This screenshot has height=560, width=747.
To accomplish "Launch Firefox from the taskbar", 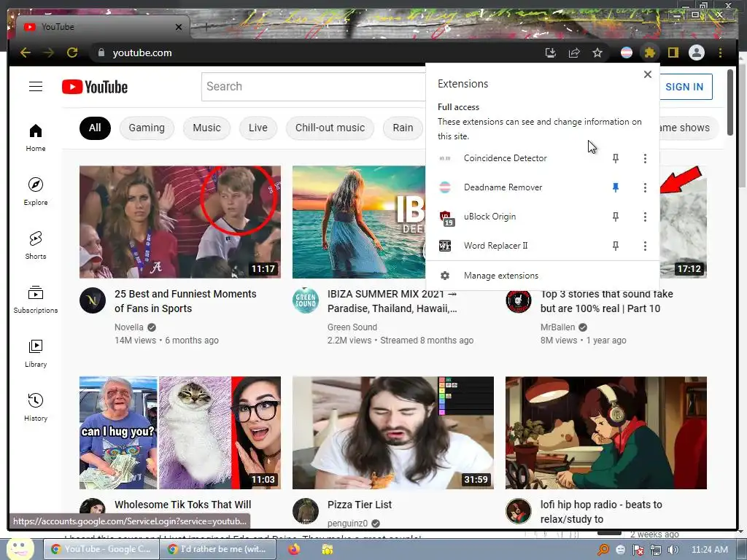I will 294,550.
